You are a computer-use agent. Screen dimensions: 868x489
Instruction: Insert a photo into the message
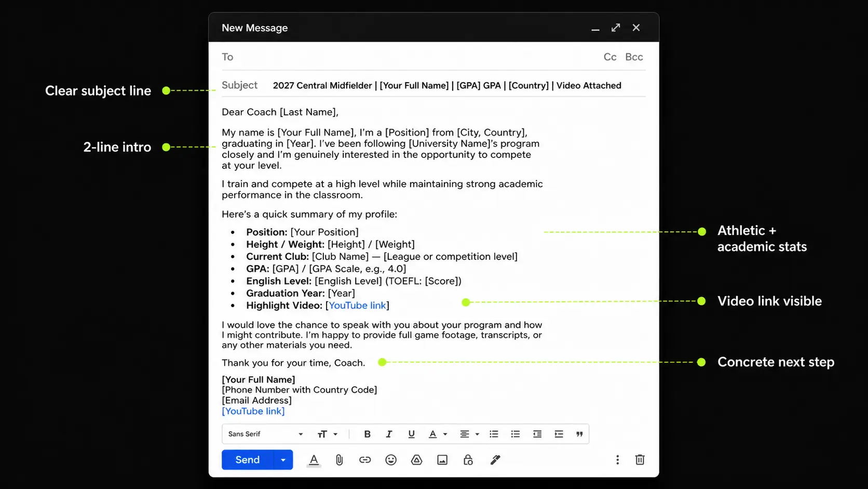click(442, 460)
